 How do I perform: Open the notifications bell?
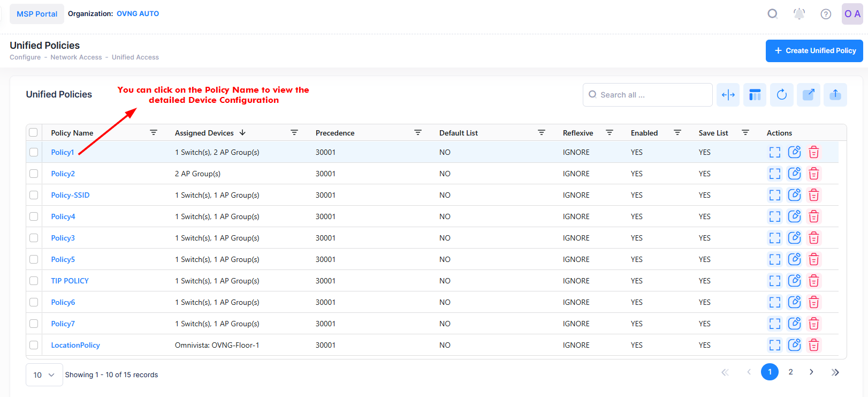tap(799, 14)
